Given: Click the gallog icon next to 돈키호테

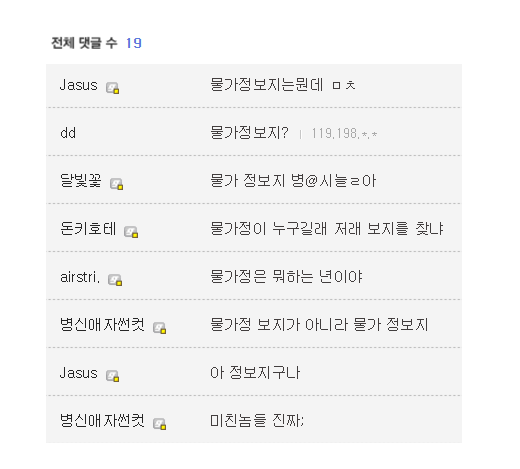Looking at the screenshot, I should pyautogui.click(x=131, y=232).
